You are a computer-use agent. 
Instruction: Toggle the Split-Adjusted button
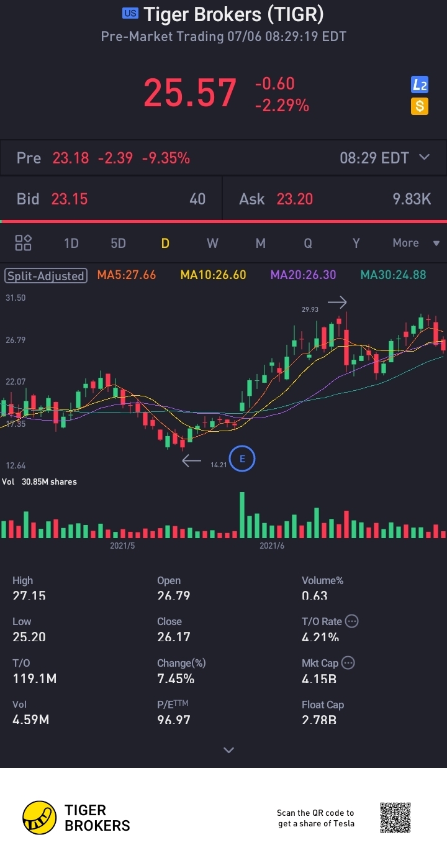[x=45, y=275]
